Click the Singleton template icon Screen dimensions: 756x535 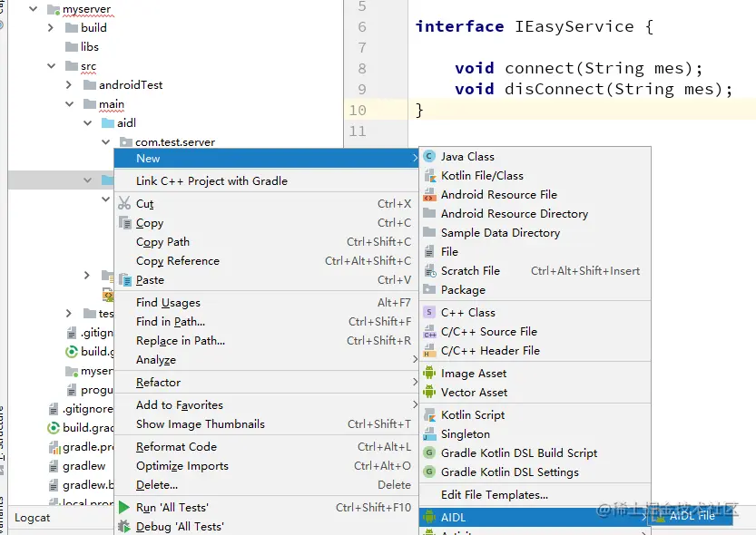click(x=429, y=433)
